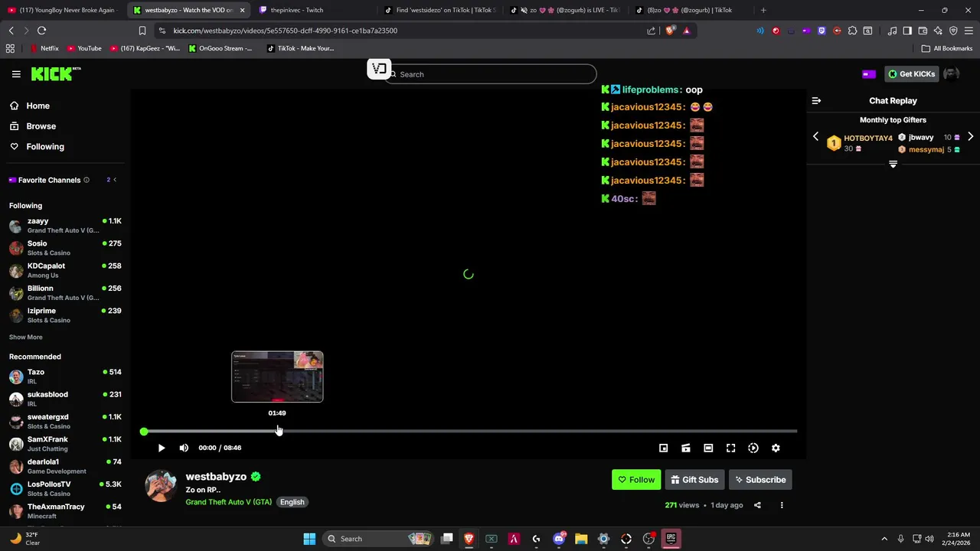
Task: Click Show More under Following
Action: [x=26, y=337]
